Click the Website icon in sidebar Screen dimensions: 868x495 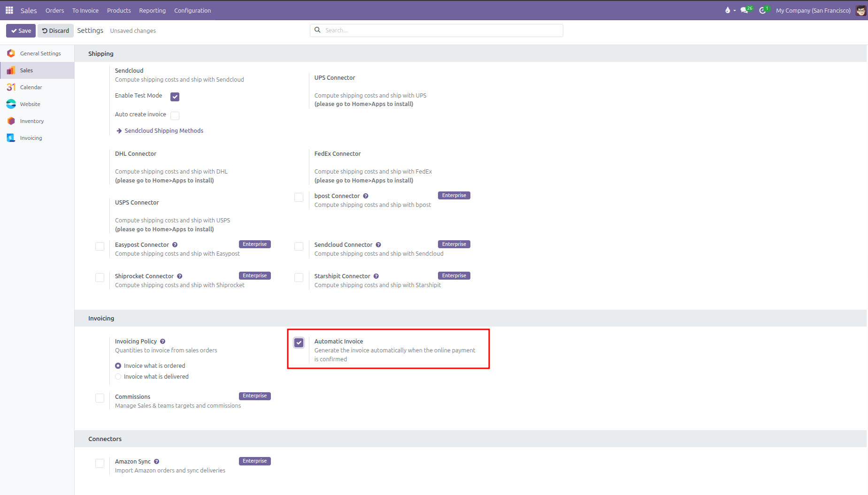pos(11,104)
